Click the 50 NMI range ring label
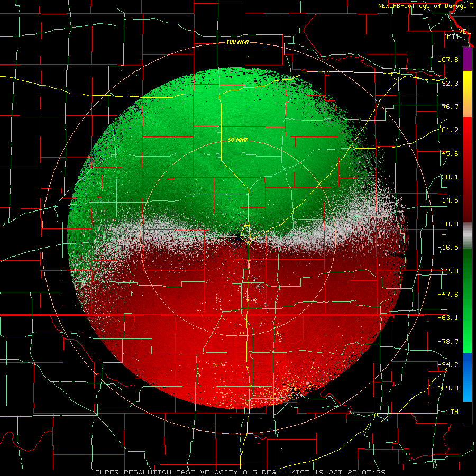The height and width of the screenshot is (476, 476). pos(237,140)
